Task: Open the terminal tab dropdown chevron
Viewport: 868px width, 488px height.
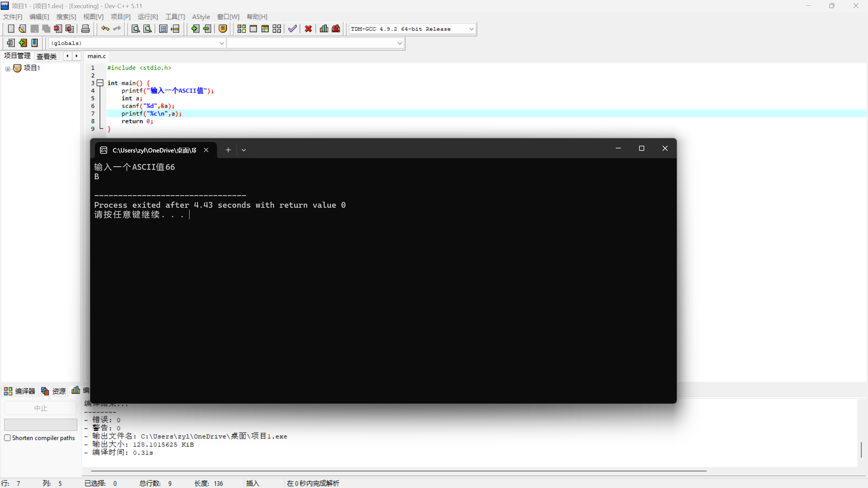Action: tap(243, 150)
